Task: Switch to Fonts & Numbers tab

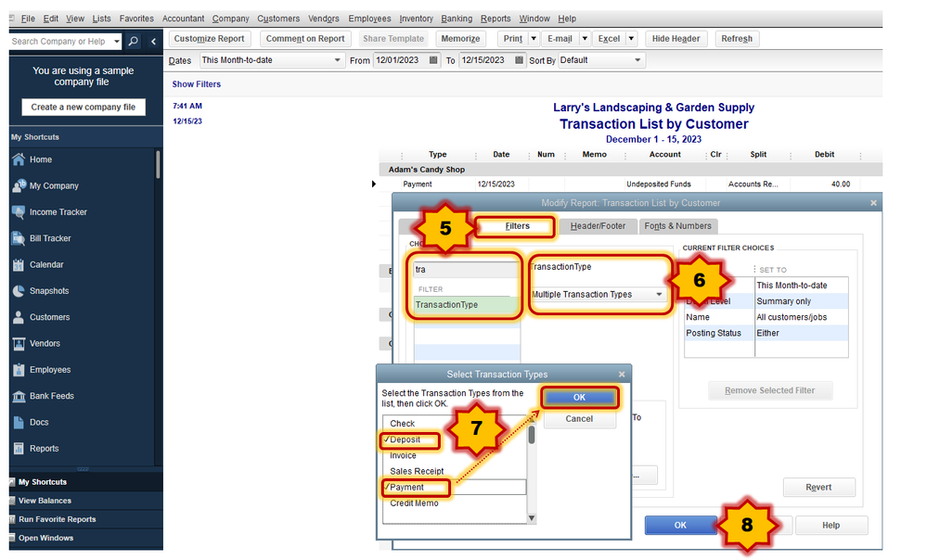Action: tap(677, 226)
